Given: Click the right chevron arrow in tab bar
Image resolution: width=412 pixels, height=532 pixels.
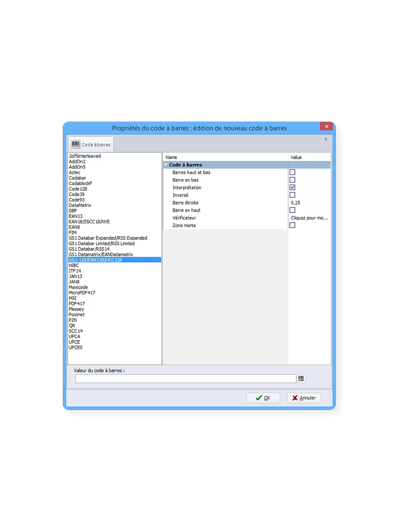Looking at the screenshot, I should tap(326, 139).
